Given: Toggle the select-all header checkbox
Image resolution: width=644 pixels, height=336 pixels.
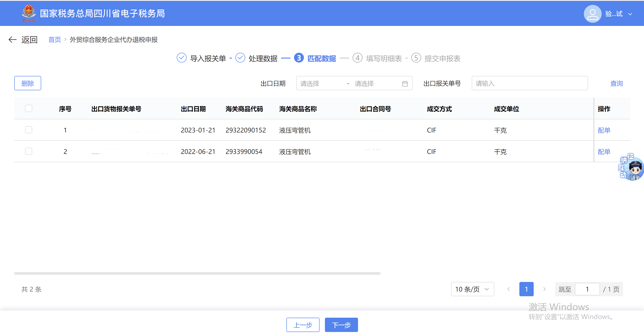Looking at the screenshot, I should [28, 109].
